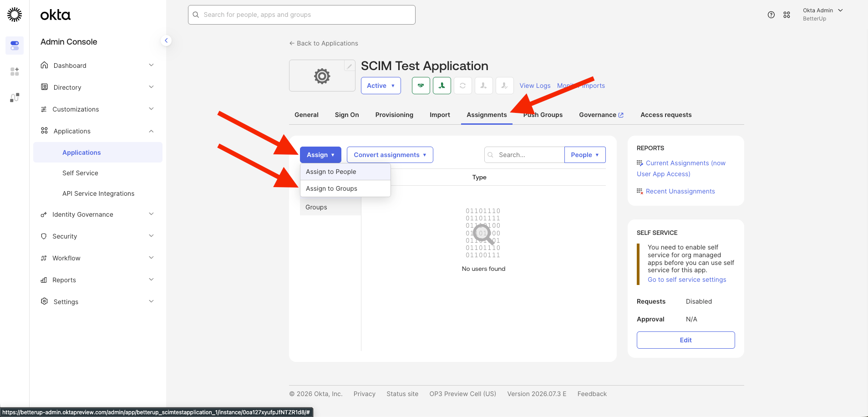Click the greyed user-with-checkmark icon
Screen dimensions: 868x417
point(505,86)
